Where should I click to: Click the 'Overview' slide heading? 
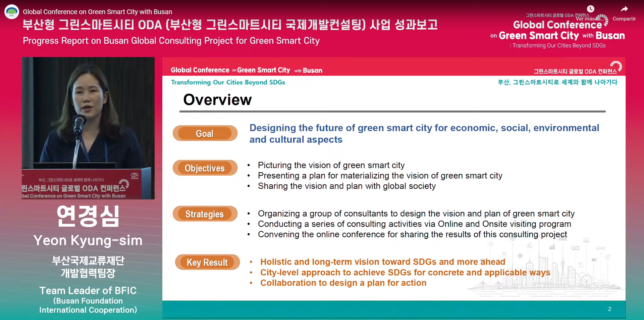point(217,100)
